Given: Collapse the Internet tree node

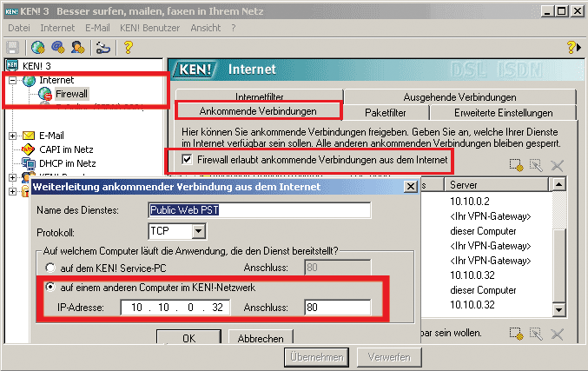Looking at the screenshot, I should click(13, 81).
